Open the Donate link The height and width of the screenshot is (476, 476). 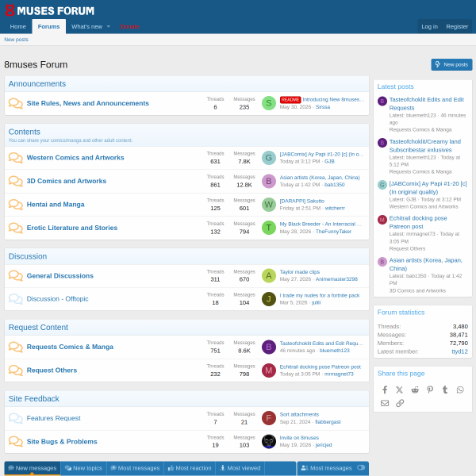click(129, 26)
